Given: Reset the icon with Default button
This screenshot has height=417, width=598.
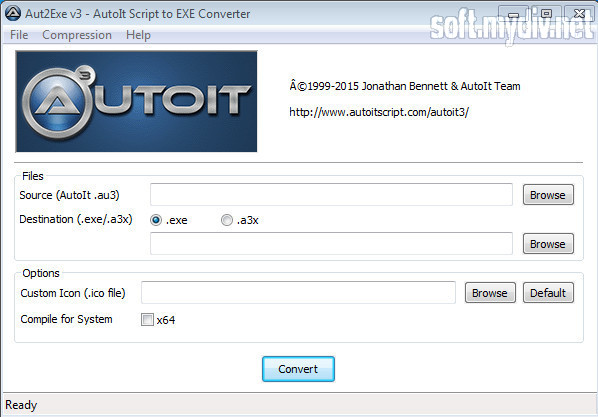Looking at the screenshot, I should pyautogui.click(x=548, y=293).
